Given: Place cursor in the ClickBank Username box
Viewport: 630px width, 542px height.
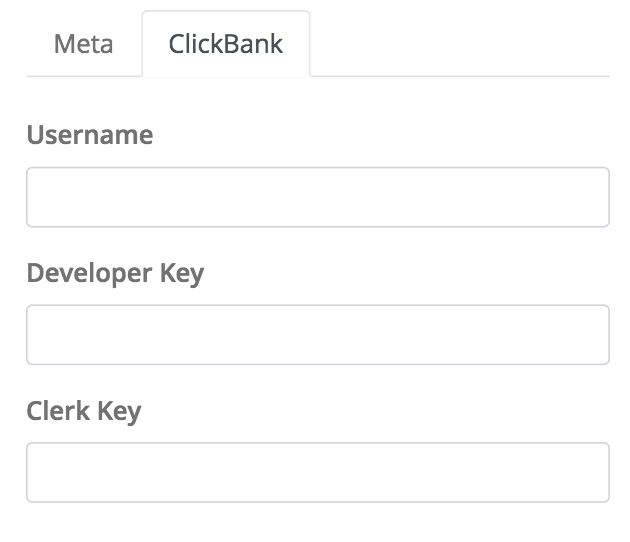Looking at the screenshot, I should point(317,197).
